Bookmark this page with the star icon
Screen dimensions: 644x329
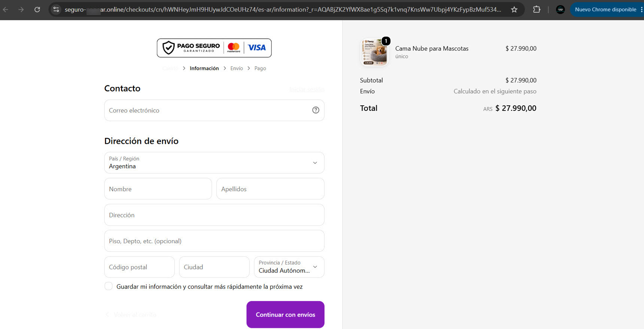(x=514, y=9)
